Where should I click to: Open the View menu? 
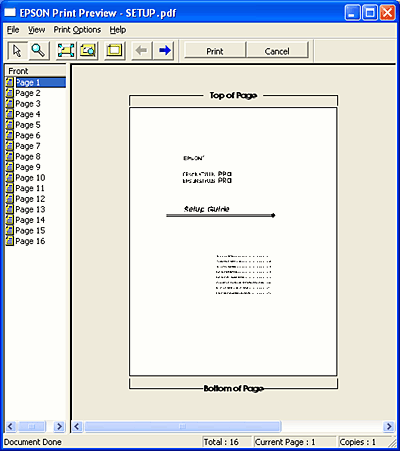pos(36,30)
